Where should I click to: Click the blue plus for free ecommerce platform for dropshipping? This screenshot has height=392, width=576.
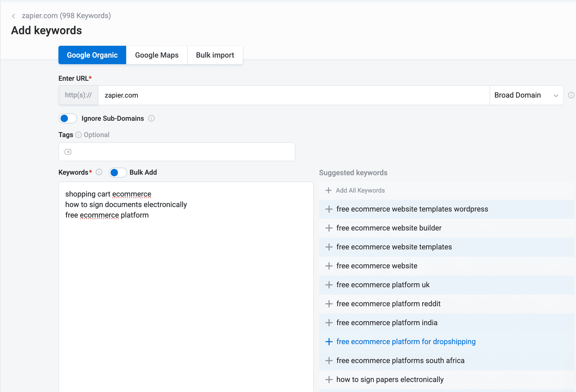coord(329,342)
